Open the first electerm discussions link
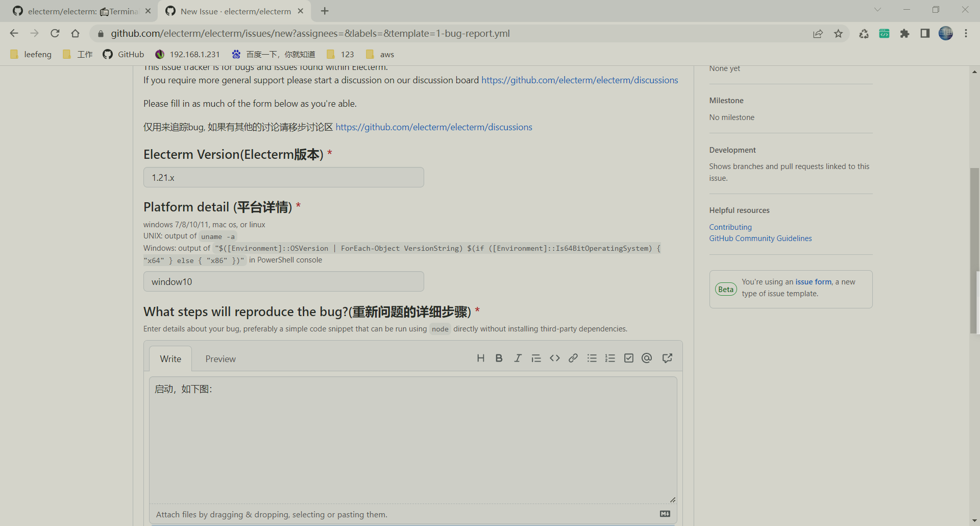Image resolution: width=980 pixels, height=526 pixels. pos(579,80)
